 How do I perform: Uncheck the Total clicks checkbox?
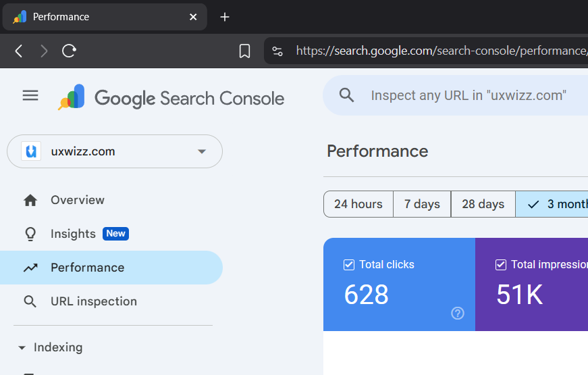pyautogui.click(x=349, y=265)
